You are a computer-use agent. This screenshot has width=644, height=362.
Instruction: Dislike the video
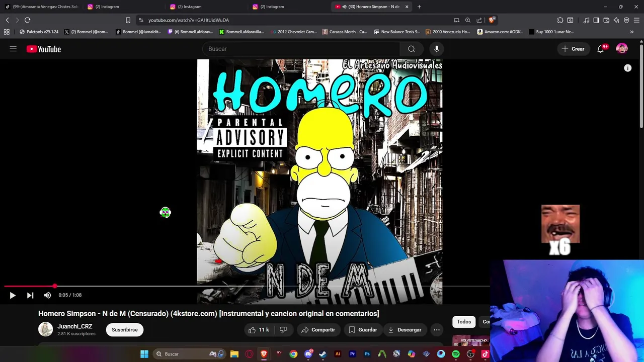[x=283, y=330]
